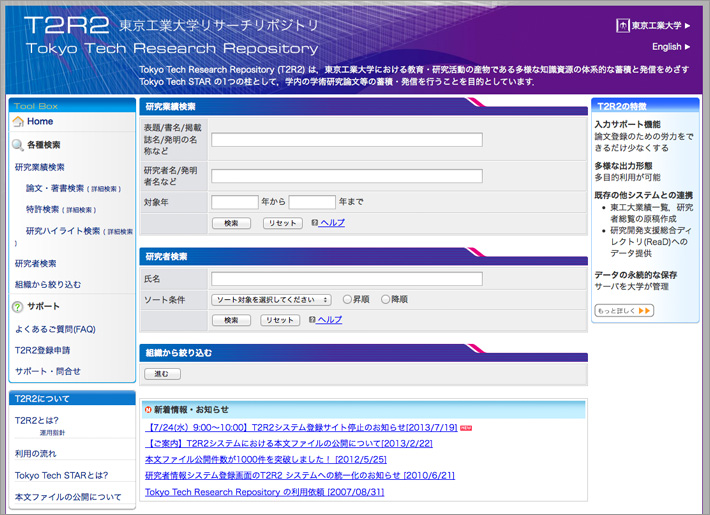
Task: Open T2R2とは? link
Action: 36,421
